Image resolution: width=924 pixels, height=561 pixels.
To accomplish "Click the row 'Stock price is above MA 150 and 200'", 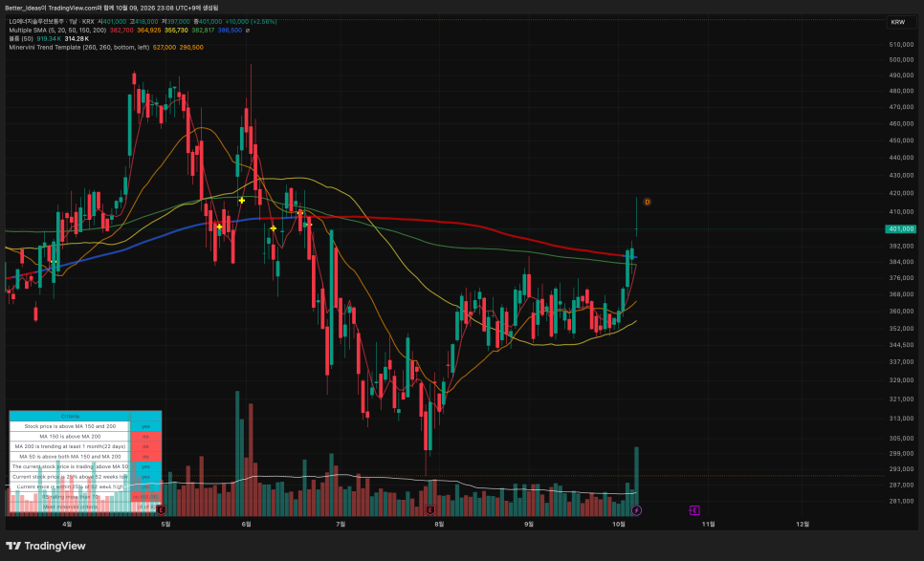I will 70,426.
